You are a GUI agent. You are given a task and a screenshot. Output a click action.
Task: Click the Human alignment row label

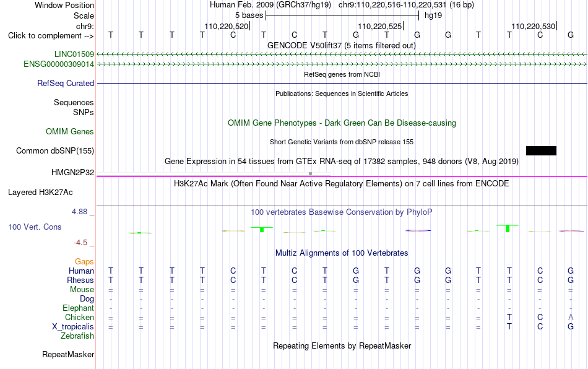point(81,271)
